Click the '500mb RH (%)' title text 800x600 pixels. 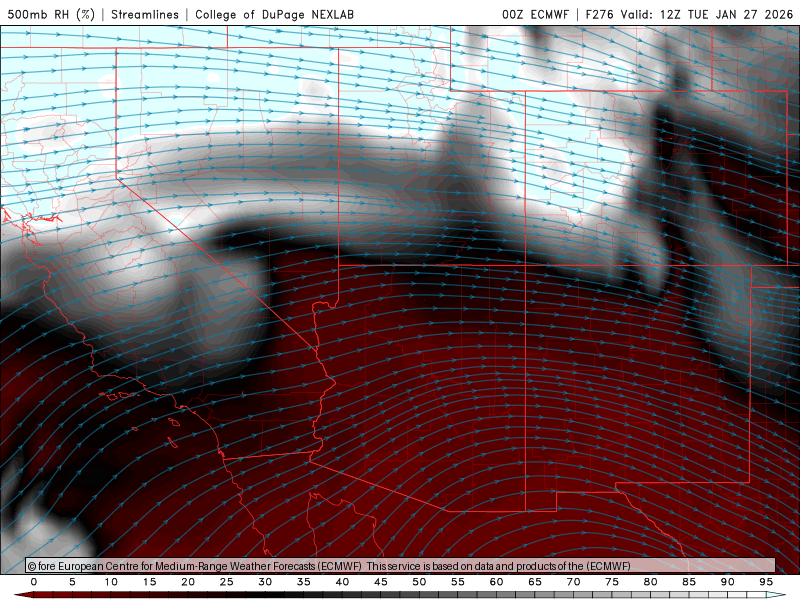point(51,14)
